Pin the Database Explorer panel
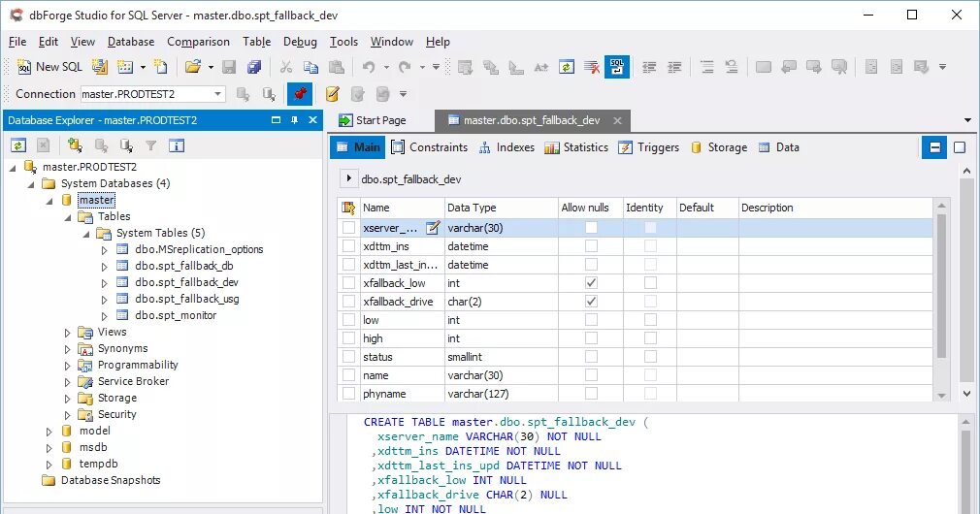Viewport: 980px width, 514px height. coord(294,120)
